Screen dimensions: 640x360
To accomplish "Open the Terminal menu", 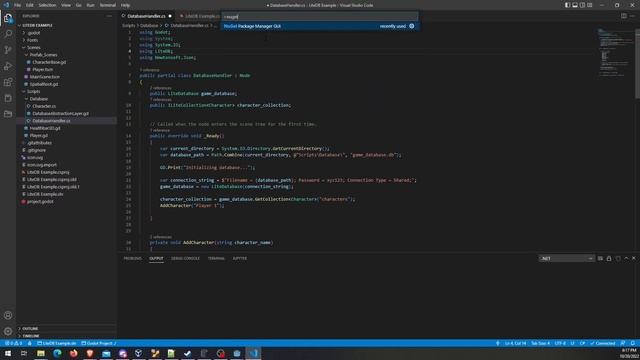I will [107, 5].
